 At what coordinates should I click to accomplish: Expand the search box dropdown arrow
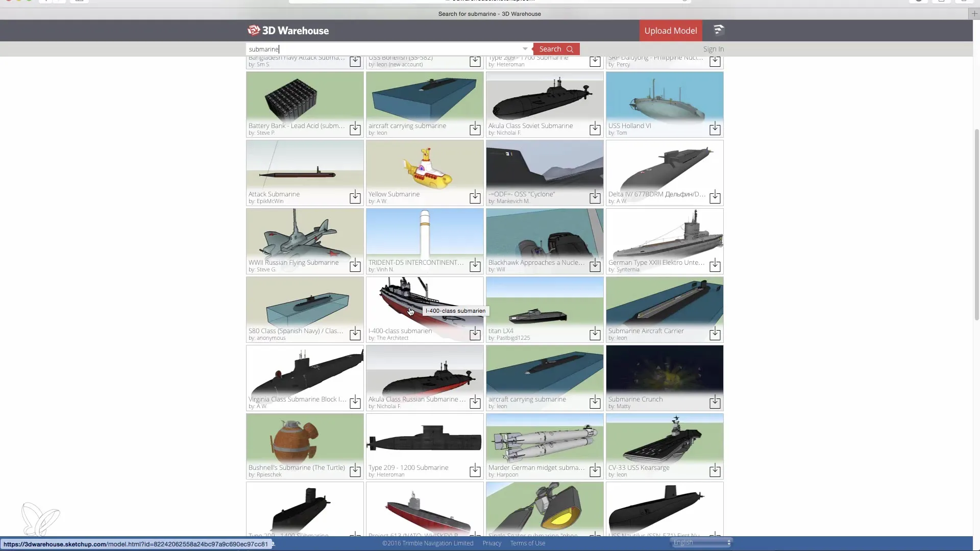point(525,49)
